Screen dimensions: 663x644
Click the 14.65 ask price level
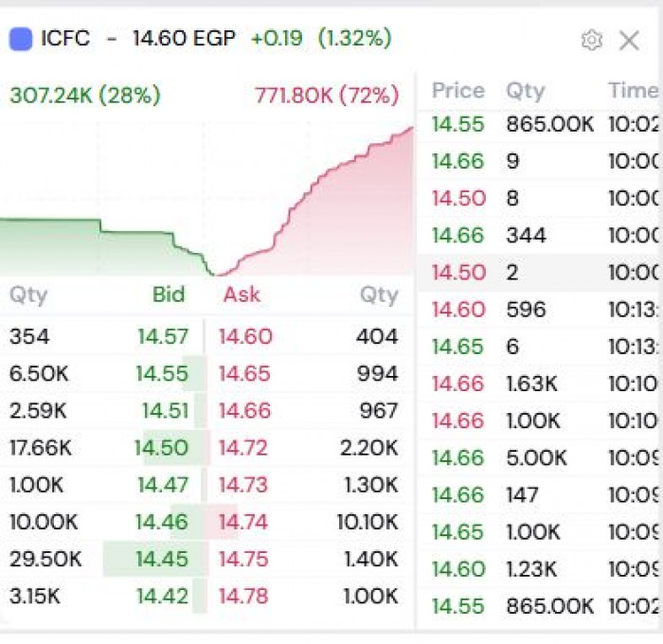pyautogui.click(x=245, y=373)
